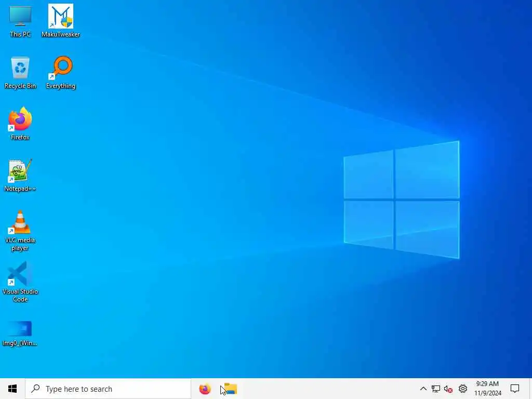Click the taskbar search box
This screenshot has height=399, width=532.
[x=108, y=389]
